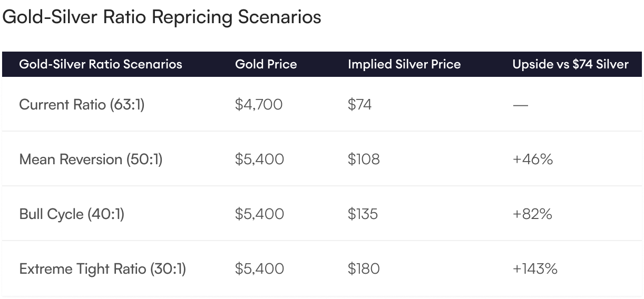Click the $4,700 gold price cell

259,104
